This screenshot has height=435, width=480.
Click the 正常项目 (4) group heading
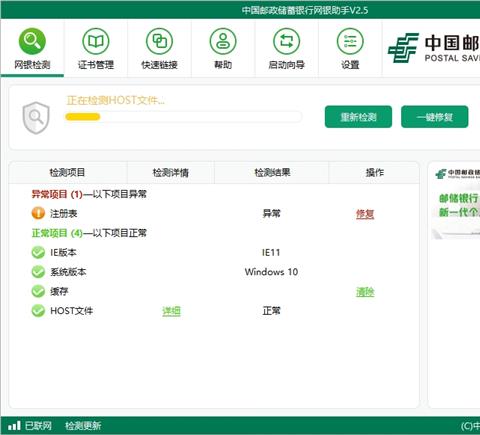[89, 233]
